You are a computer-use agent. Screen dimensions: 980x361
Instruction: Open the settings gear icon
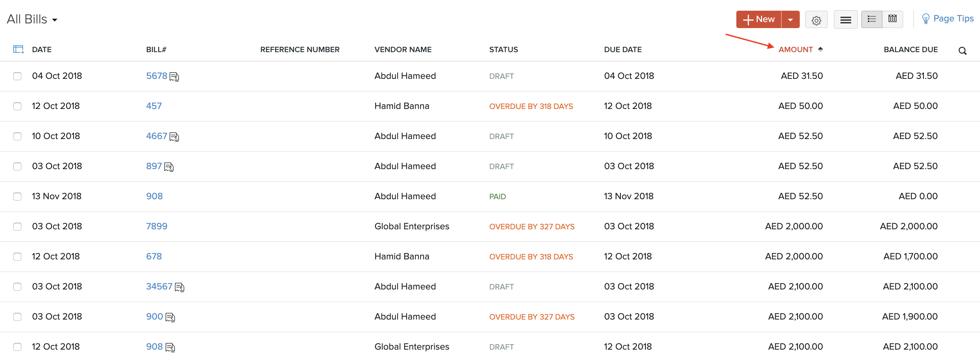point(816,20)
